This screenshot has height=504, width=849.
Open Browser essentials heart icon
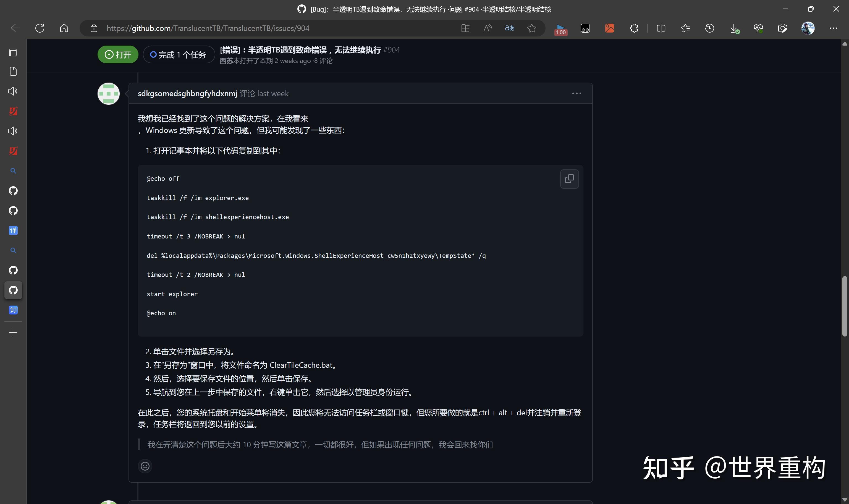(759, 28)
